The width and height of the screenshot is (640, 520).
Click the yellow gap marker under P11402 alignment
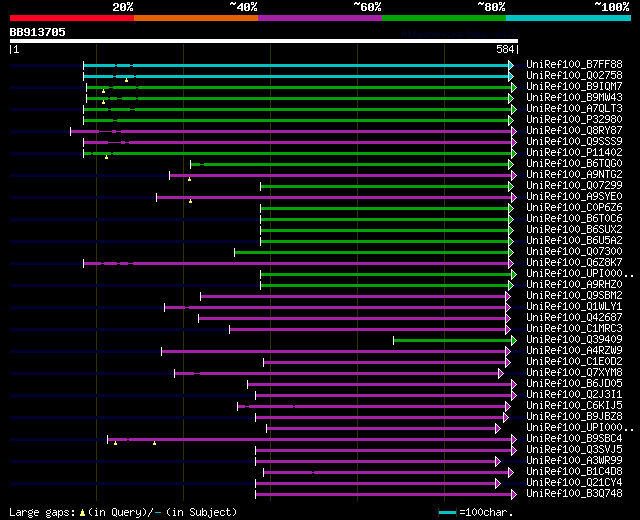click(107, 157)
